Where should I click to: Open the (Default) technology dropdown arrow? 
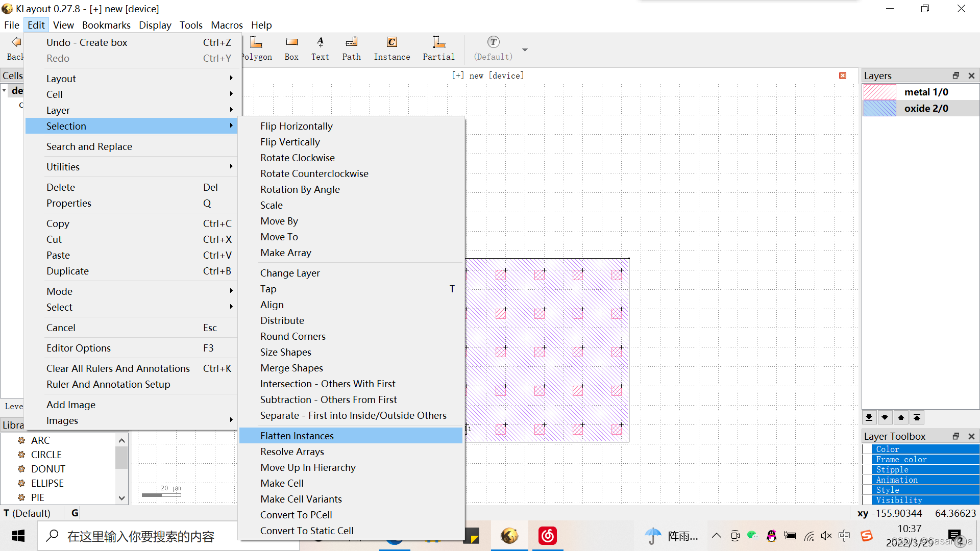click(525, 50)
